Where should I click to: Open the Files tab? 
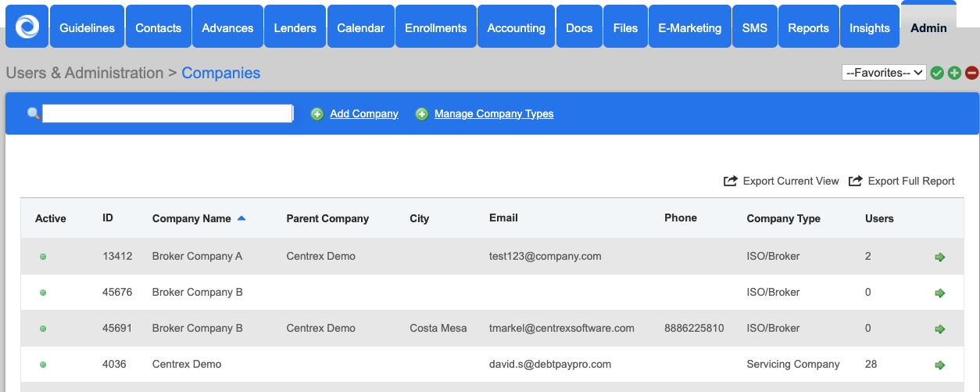click(625, 27)
